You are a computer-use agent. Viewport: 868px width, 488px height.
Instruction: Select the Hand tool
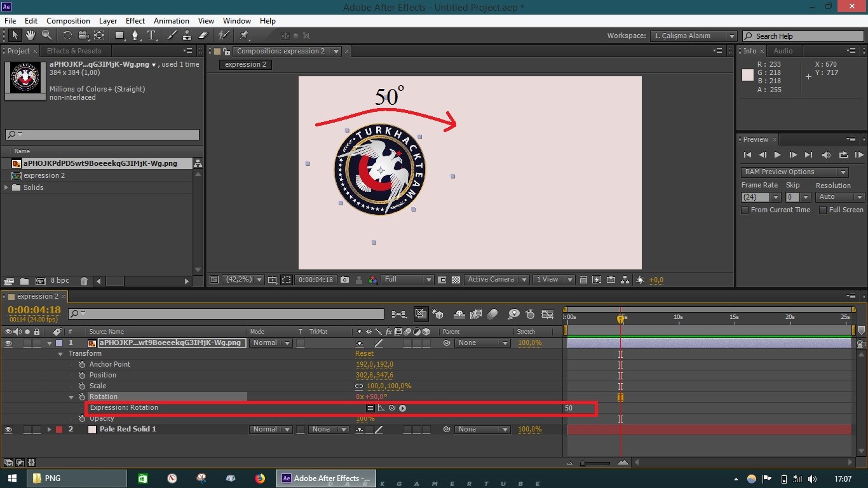tap(31, 36)
